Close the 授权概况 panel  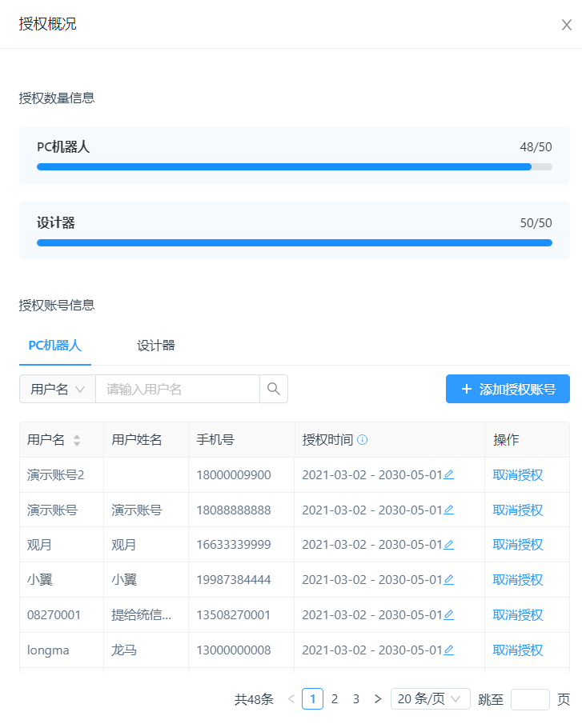click(566, 25)
